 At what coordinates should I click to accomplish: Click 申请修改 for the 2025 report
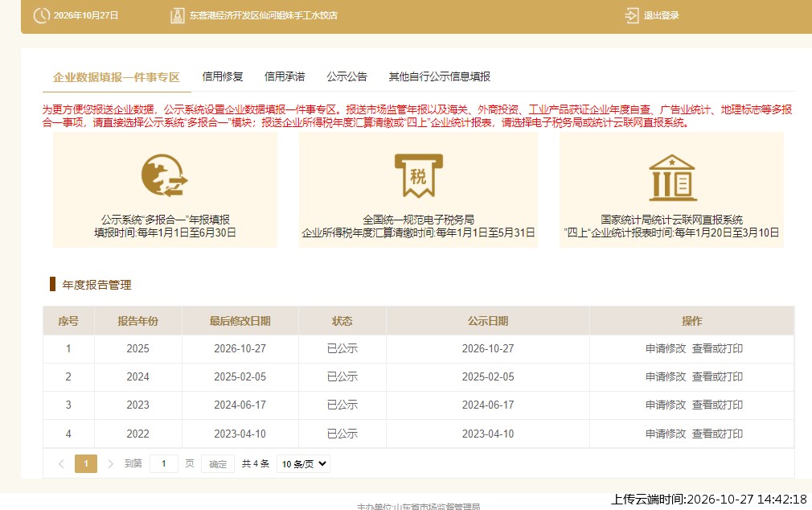point(666,349)
